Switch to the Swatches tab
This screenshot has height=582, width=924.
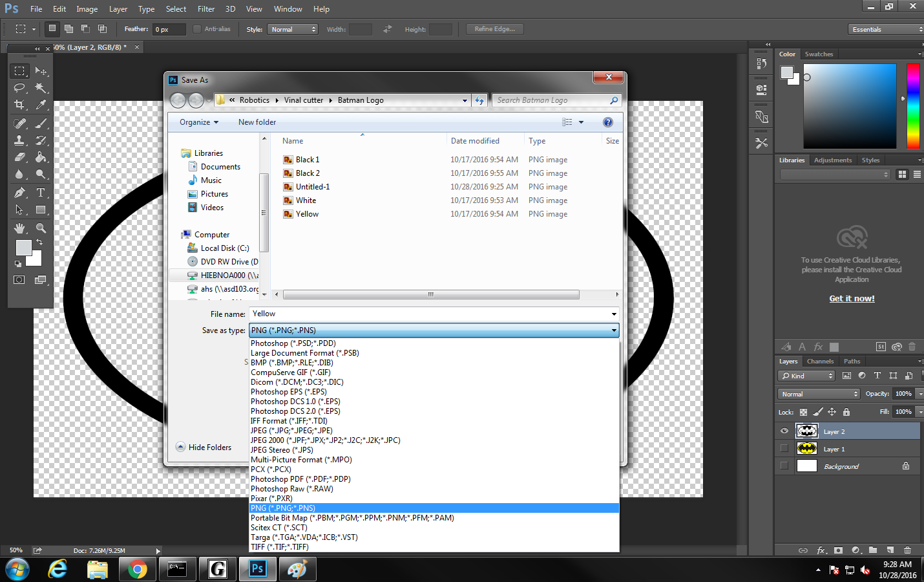coord(819,54)
